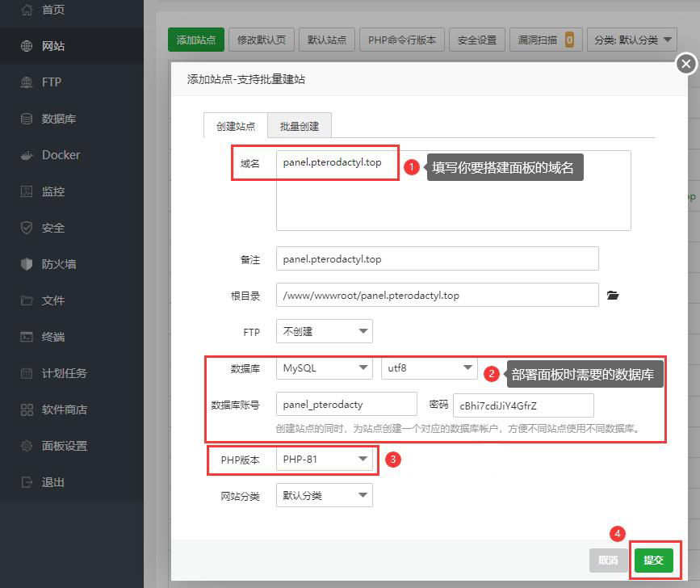Open 面板设置 (Panel Settings) in the sidebar
The image size is (700, 588).
coord(64,446)
